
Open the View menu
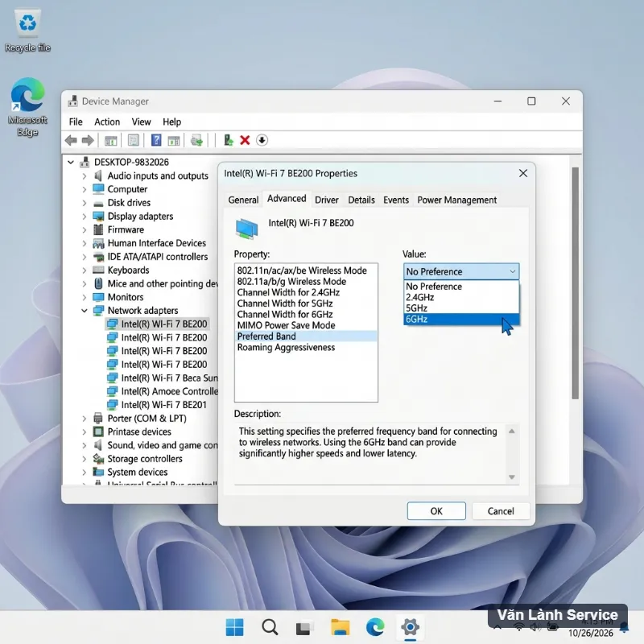coord(142,122)
